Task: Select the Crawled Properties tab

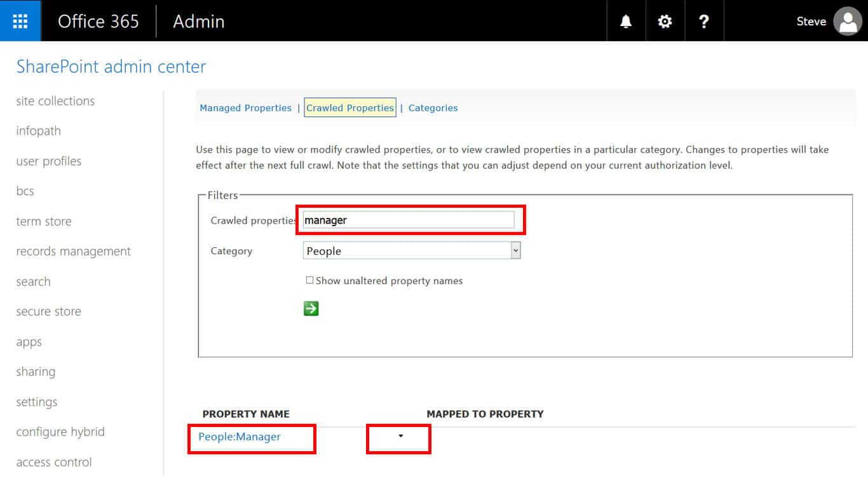Action: pos(350,108)
